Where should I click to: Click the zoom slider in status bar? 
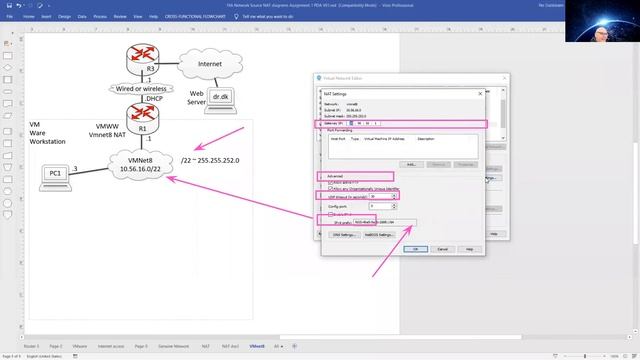pyautogui.click(x=584, y=356)
